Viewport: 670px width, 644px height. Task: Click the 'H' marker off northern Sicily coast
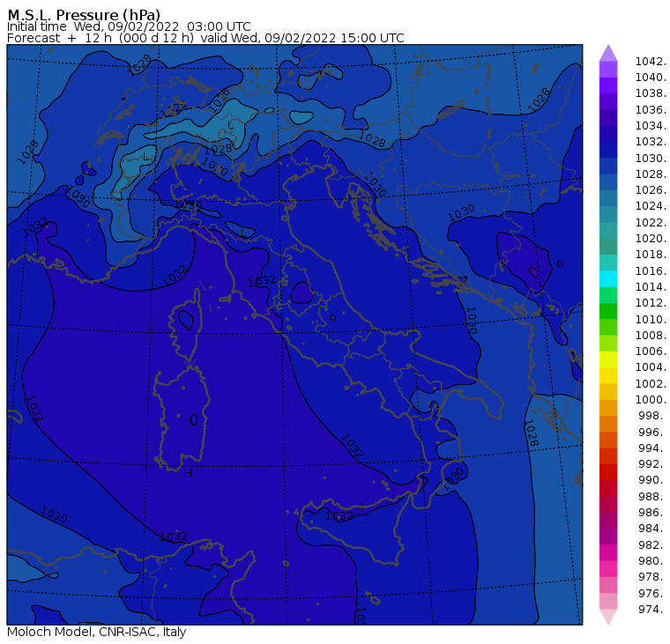tap(364, 506)
